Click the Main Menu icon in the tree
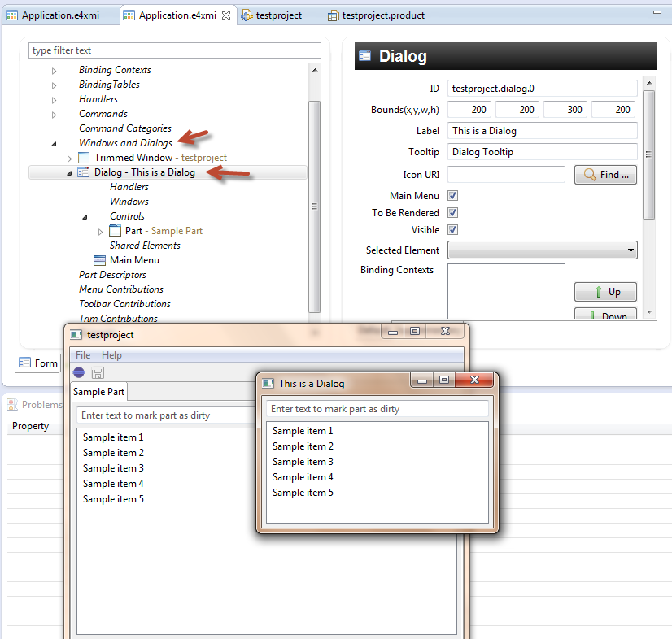 (99, 260)
